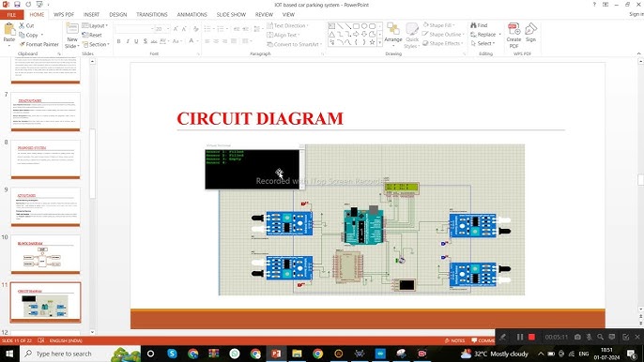Open Quick Styles gallery
Screen dimensions: 644x362
click(x=411, y=36)
